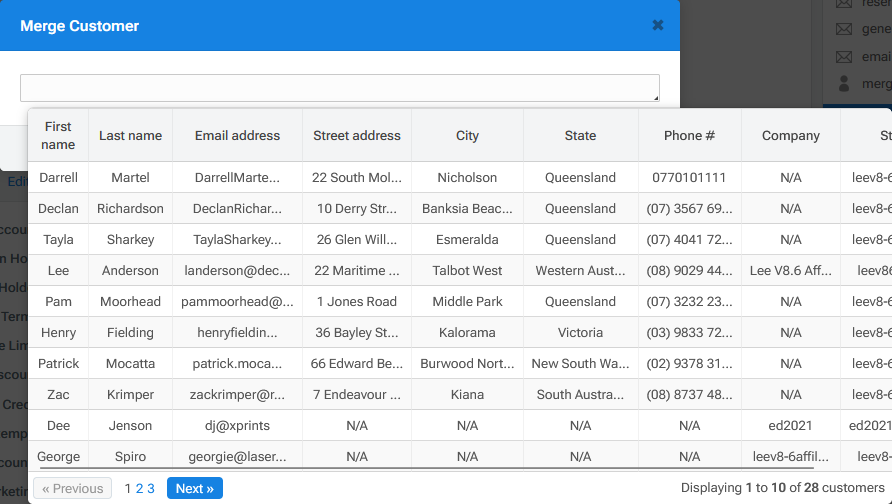Image resolution: width=892 pixels, height=504 pixels.
Task: Click the Jenson last name cell
Action: coord(130,425)
